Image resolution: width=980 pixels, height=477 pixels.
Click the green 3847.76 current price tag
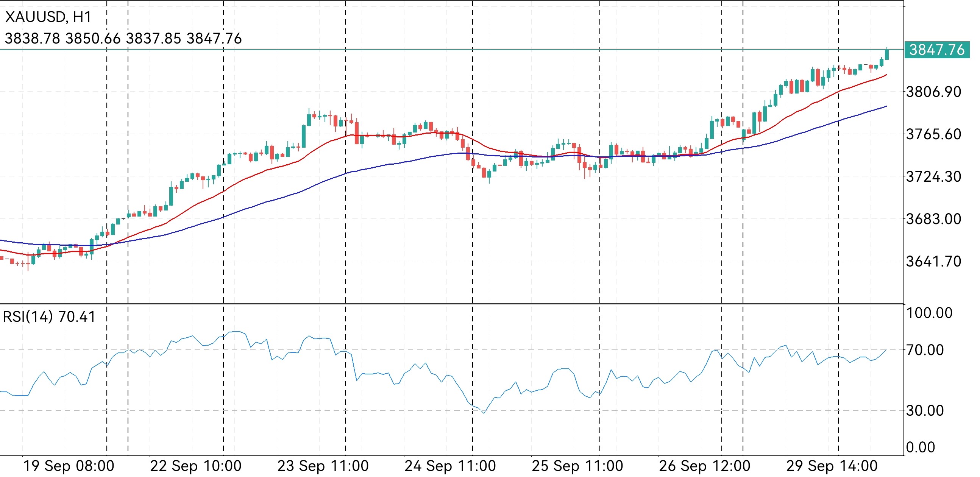(936, 50)
